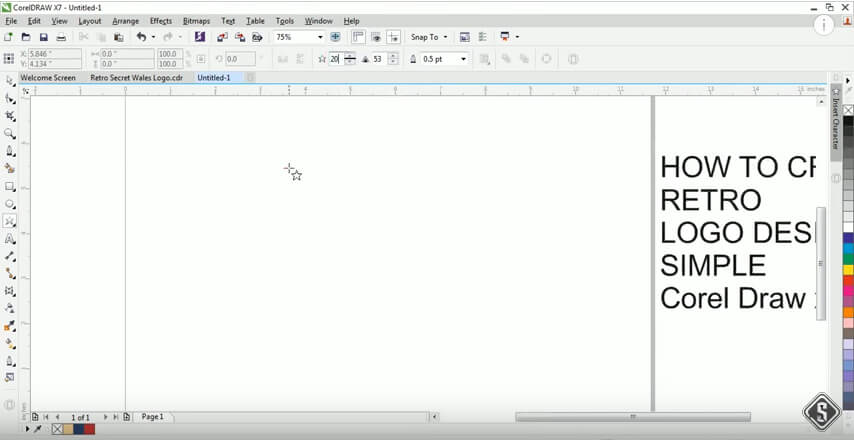Click the Save icon in toolbar
Screen dimensions: 854x440
43,37
